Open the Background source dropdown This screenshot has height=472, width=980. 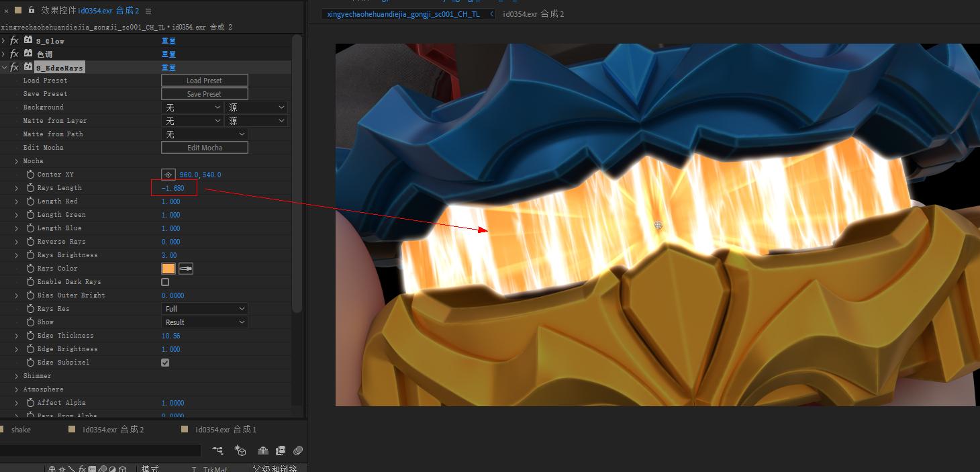coord(256,107)
